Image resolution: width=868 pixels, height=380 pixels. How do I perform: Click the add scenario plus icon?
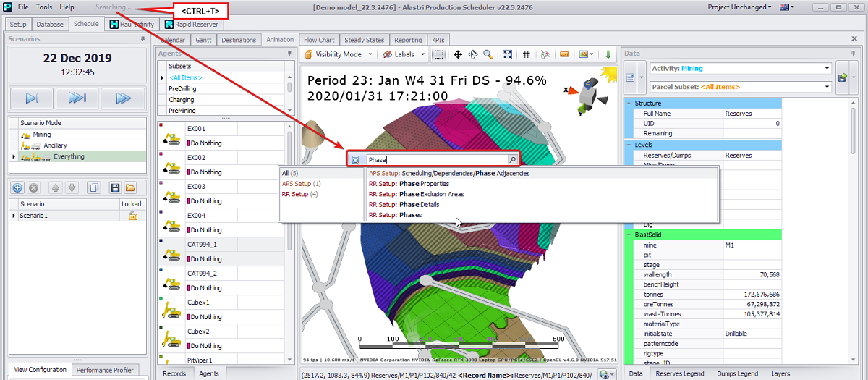pyautogui.click(x=17, y=187)
